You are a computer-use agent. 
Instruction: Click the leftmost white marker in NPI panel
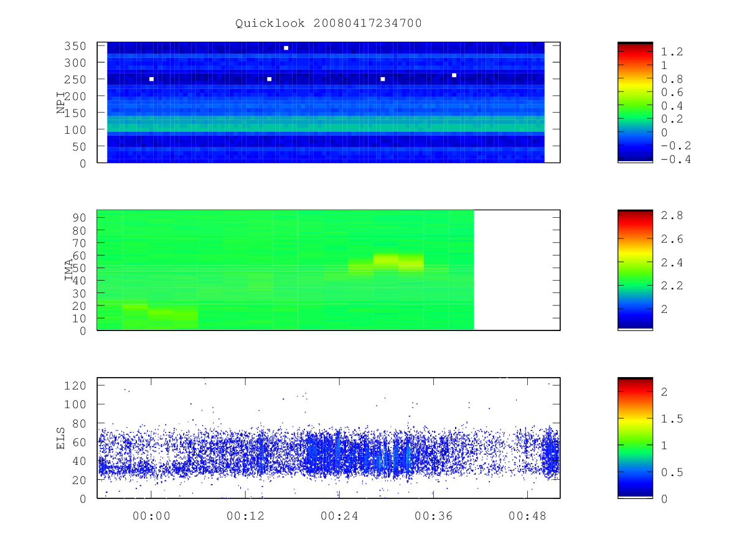click(x=151, y=79)
